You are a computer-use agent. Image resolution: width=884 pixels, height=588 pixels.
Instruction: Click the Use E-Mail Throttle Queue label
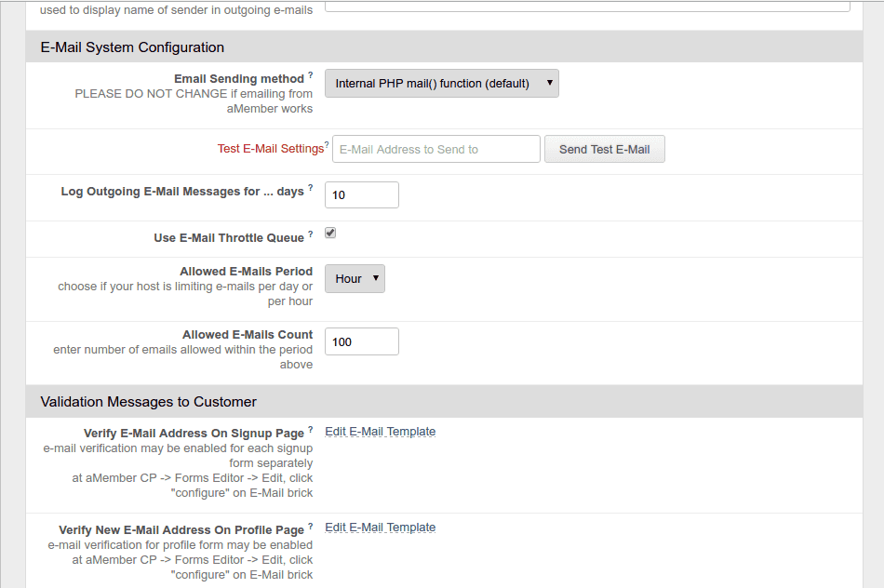click(229, 238)
